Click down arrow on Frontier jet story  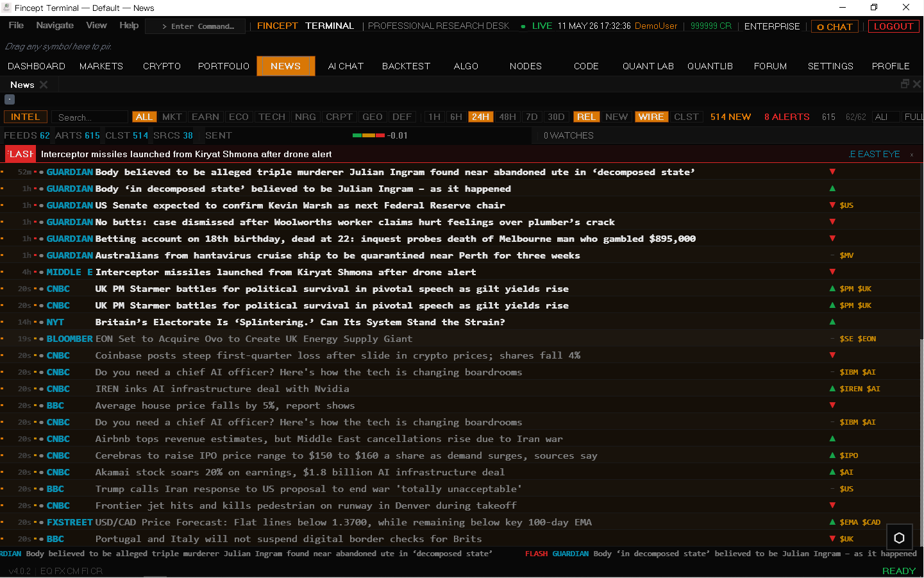pyautogui.click(x=832, y=505)
